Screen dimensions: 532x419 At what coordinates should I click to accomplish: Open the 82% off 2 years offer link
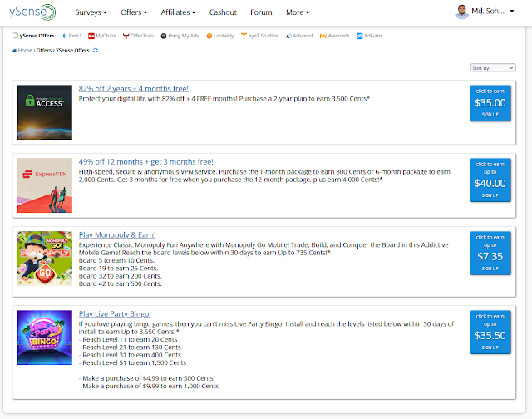[x=134, y=89]
